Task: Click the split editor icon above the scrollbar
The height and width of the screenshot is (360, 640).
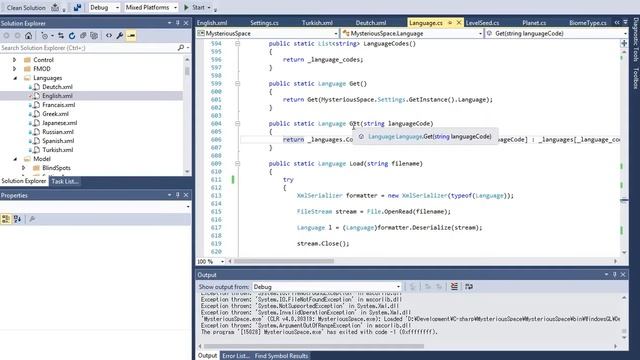Action: click(624, 43)
